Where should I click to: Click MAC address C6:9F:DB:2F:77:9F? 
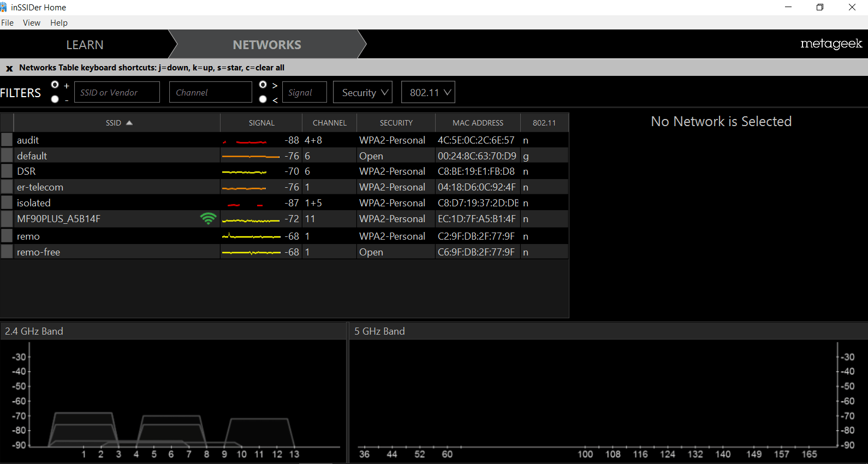point(476,252)
